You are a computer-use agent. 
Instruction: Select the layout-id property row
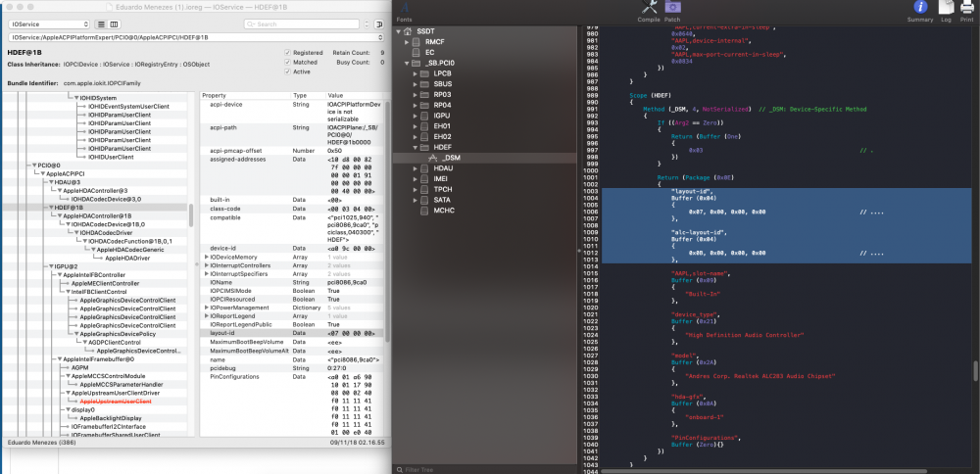pos(291,333)
